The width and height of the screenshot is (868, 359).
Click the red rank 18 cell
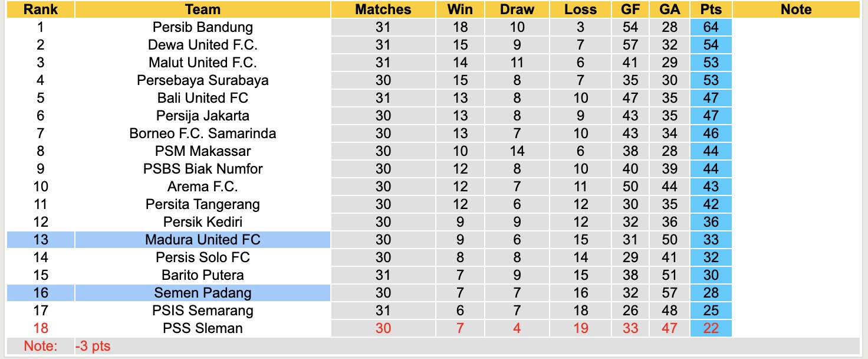[x=41, y=328]
